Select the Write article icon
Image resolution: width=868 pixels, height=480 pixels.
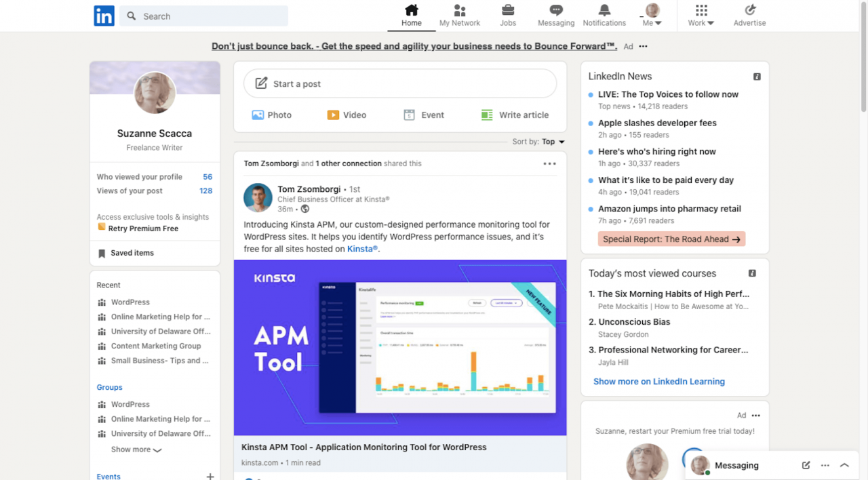tap(487, 115)
